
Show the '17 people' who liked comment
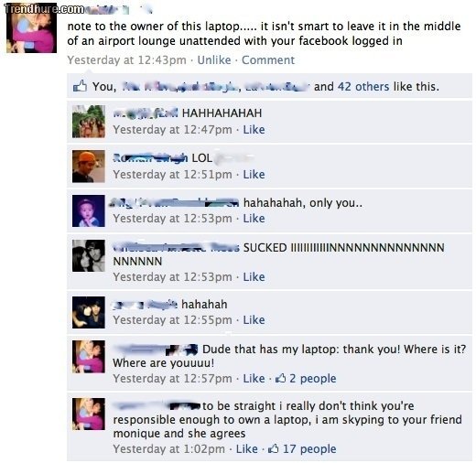[x=309, y=448]
